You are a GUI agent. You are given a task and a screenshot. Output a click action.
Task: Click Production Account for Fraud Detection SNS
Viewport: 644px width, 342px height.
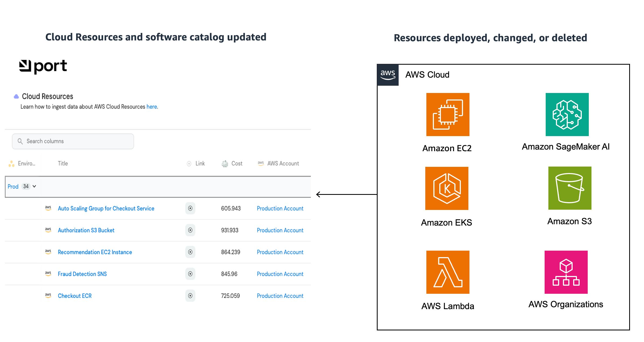click(x=280, y=274)
